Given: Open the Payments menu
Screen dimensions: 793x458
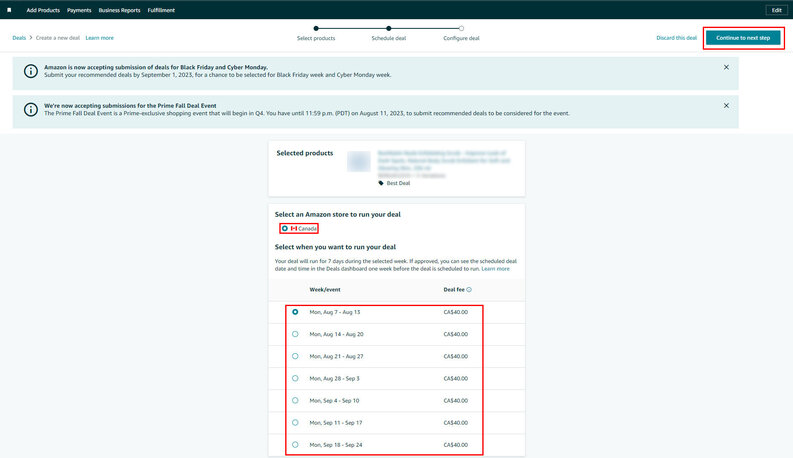Looking at the screenshot, I should (x=79, y=10).
